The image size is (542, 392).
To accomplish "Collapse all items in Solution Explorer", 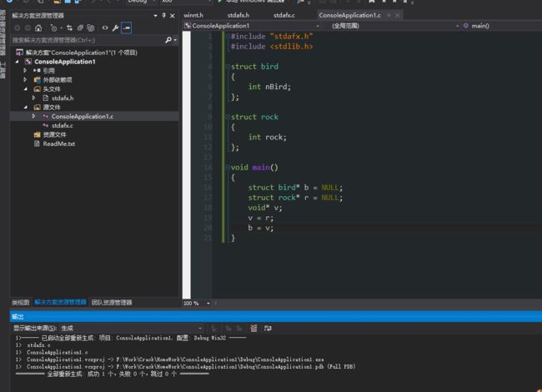I will point(80,28).
